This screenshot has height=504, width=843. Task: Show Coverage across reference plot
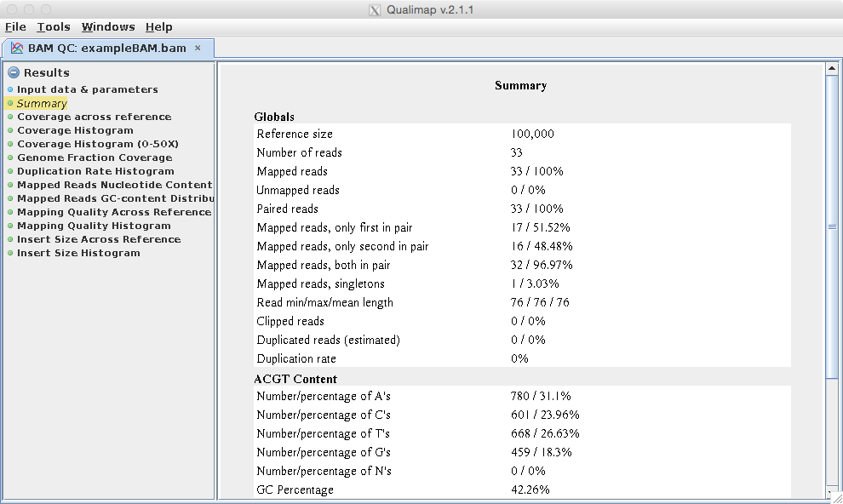pos(94,117)
